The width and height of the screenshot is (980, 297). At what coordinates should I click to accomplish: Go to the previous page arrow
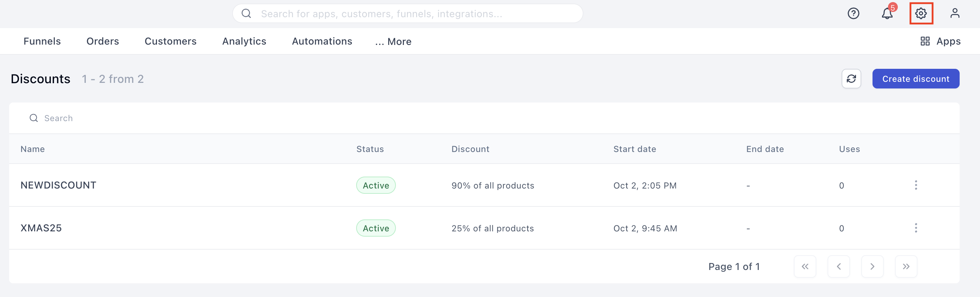click(838, 266)
